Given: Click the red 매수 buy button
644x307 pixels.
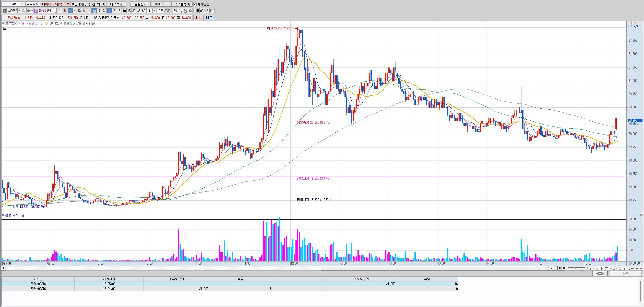Looking at the screenshot, I should click(198, 18).
